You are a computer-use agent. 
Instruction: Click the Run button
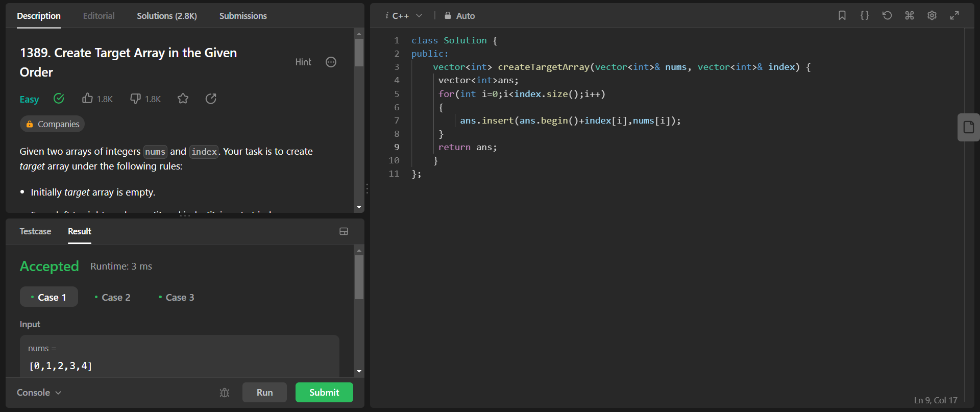(264, 392)
